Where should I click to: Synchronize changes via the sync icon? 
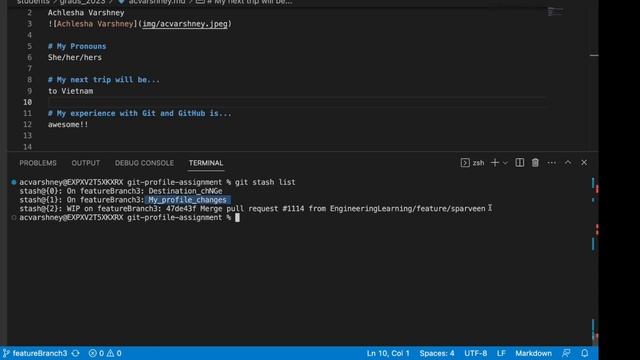coord(76,353)
